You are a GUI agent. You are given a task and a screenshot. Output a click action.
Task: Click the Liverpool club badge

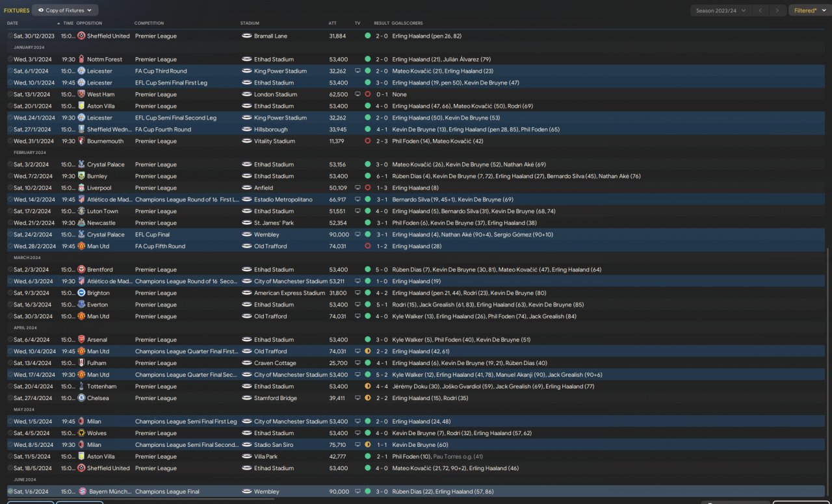[x=81, y=188]
